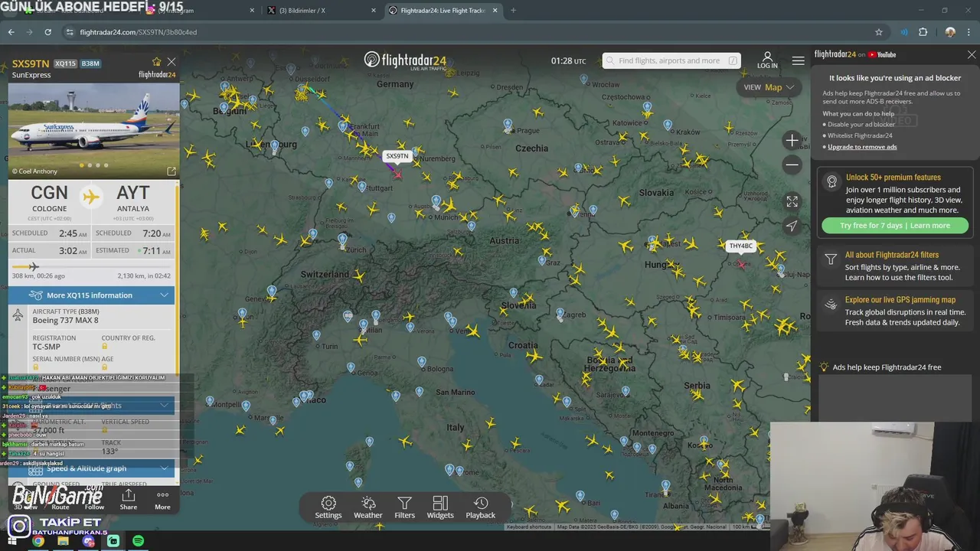The width and height of the screenshot is (980, 551).
Task: Enter fullscreen map mode
Action: 792,201
